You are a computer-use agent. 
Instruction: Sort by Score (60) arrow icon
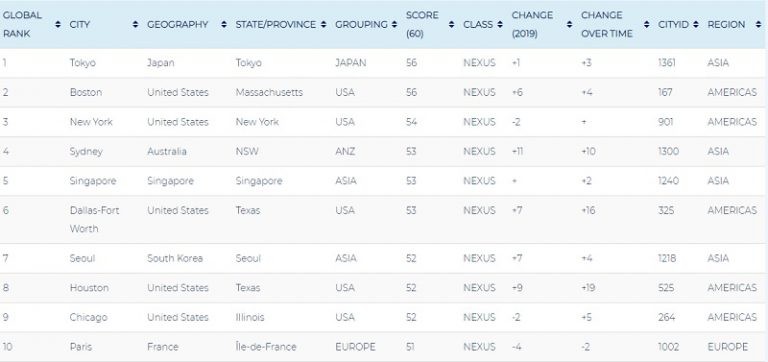[452, 24]
